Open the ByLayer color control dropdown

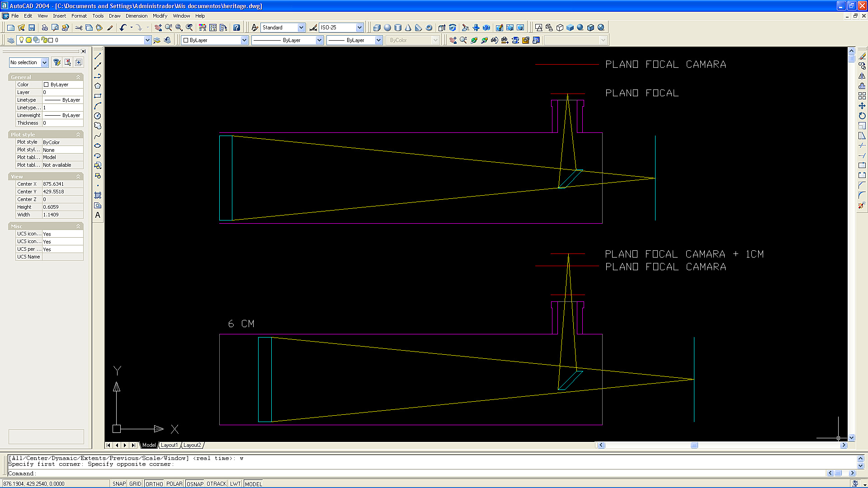(244, 40)
